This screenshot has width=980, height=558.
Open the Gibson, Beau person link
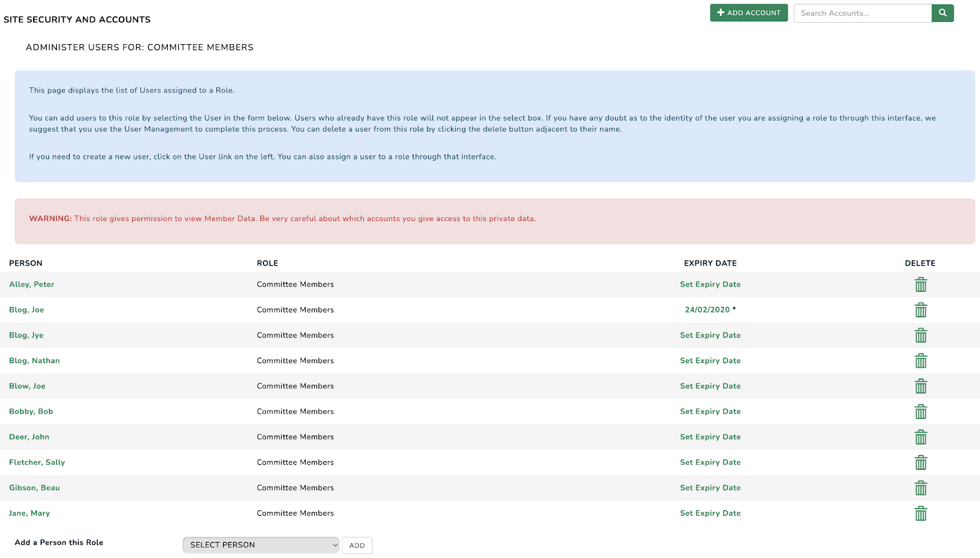click(x=34, y=488)
